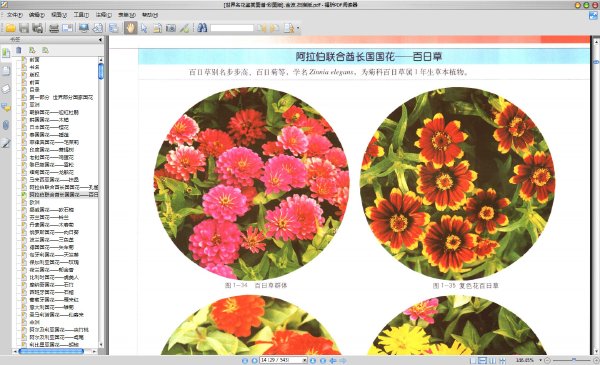Click the toolbar search text field
This screenshot has height=365, width=600.
[x=232, y=28]
